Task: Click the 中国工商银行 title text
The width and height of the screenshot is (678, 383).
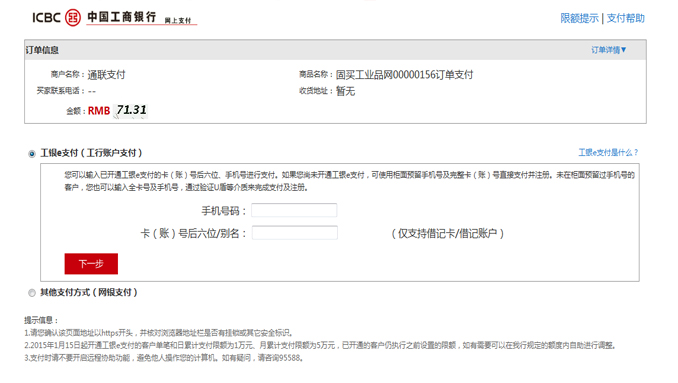Action: pyautogui.click(x=122, y=17)
